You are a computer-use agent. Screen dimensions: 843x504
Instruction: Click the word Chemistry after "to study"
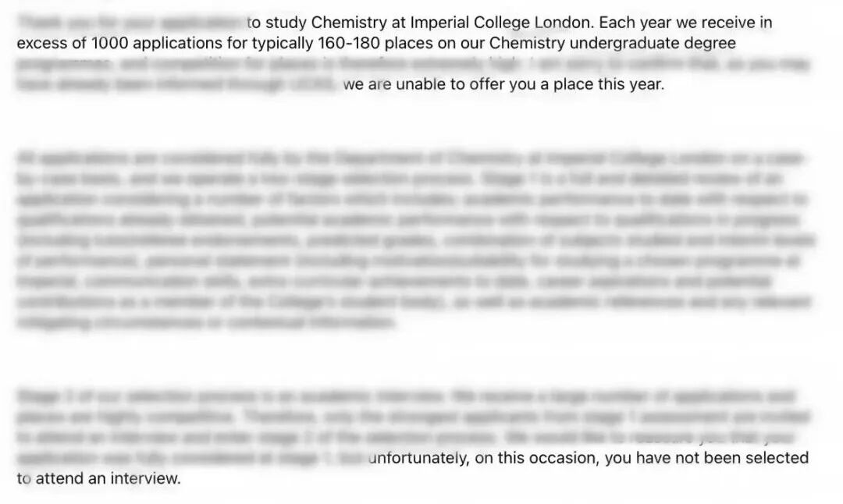pos(348,23)
